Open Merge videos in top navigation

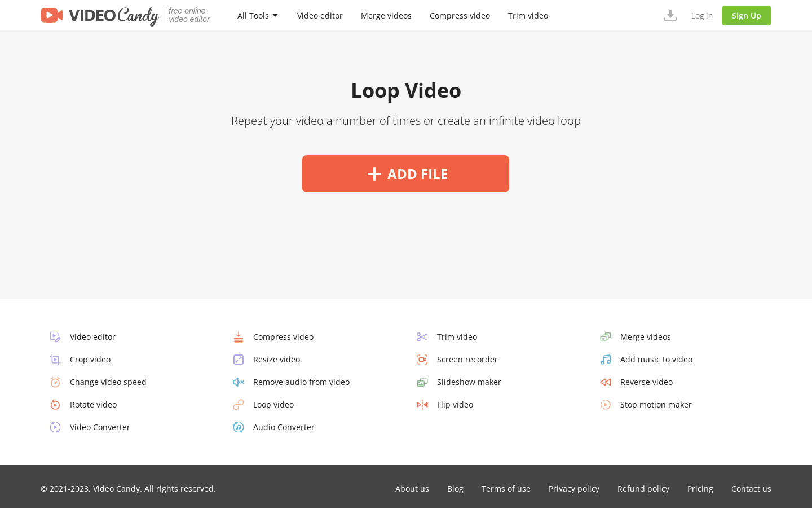(386, 16)
